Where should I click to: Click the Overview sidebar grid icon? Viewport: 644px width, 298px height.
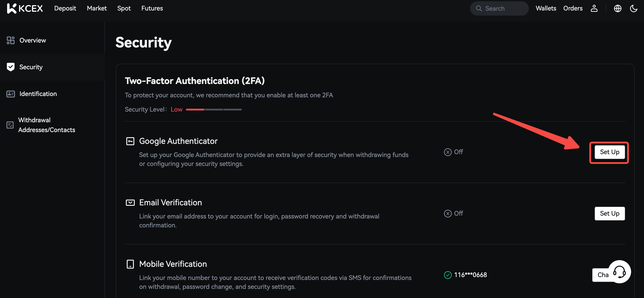pyautogui.click(x=10, y=40)
